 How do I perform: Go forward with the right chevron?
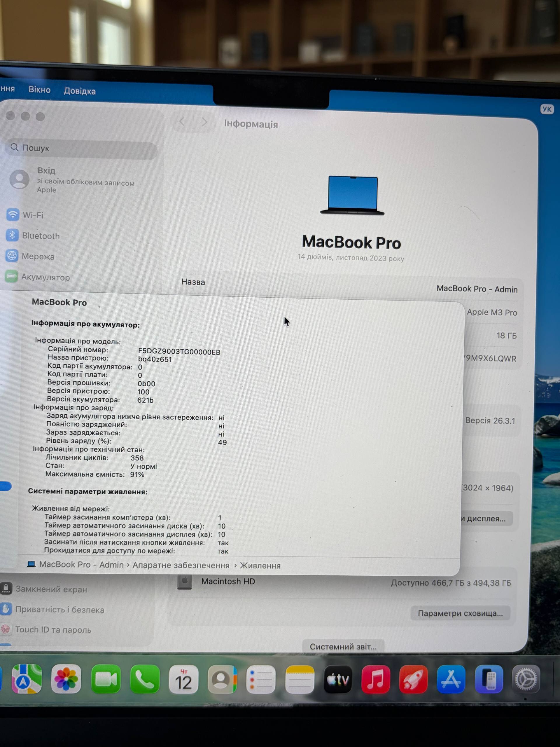[x=204, y=122]
